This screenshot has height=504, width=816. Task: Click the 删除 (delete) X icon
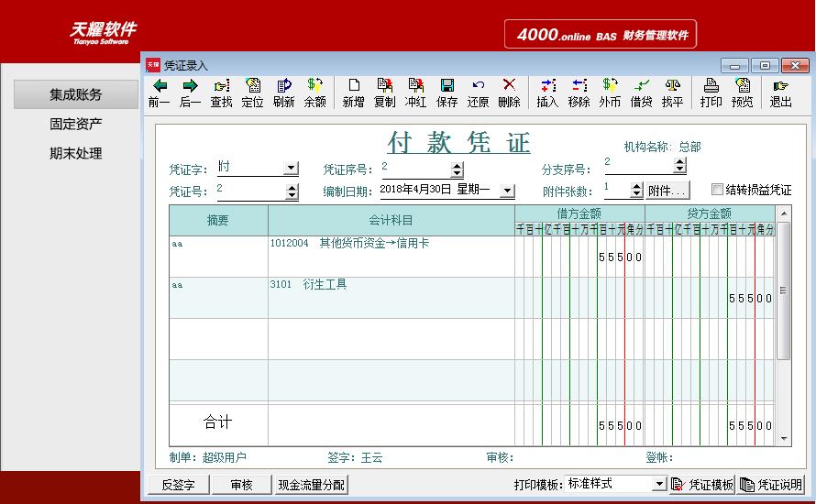coord(509,86)
